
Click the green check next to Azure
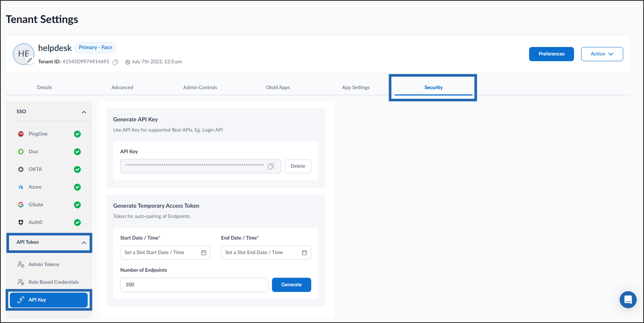[77, 187]
